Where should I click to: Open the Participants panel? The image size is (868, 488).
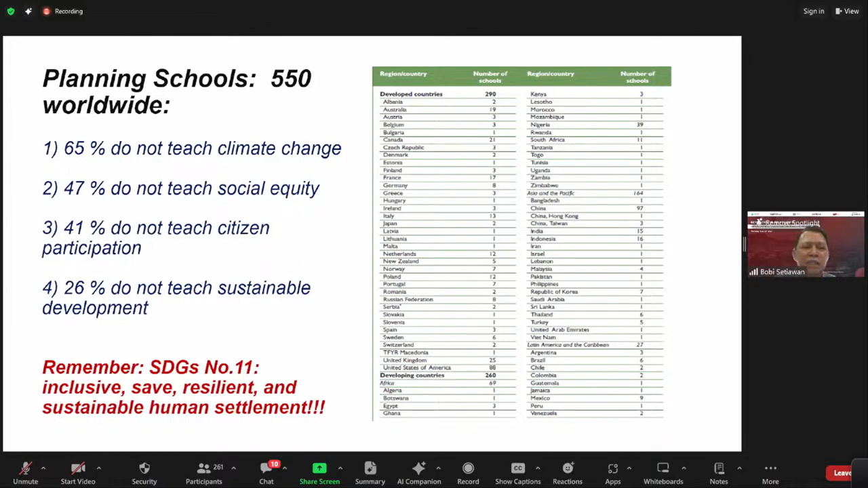(204, 473)
